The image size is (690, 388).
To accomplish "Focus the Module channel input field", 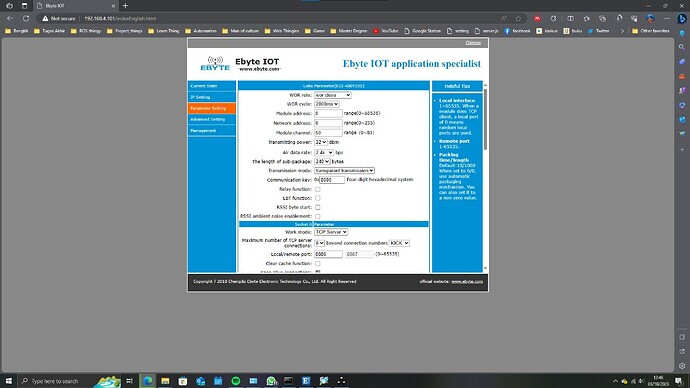I will click(x=328, y=132).
